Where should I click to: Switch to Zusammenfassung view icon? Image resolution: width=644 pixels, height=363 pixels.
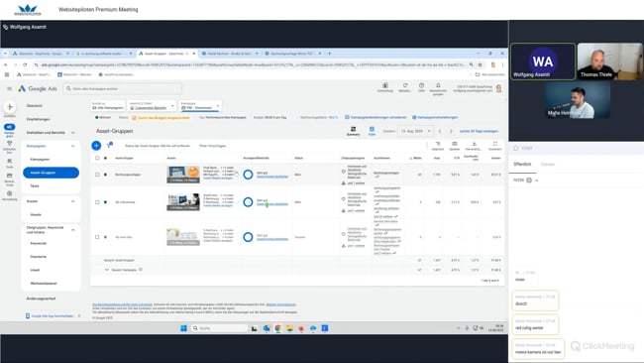tap(353, 130)
